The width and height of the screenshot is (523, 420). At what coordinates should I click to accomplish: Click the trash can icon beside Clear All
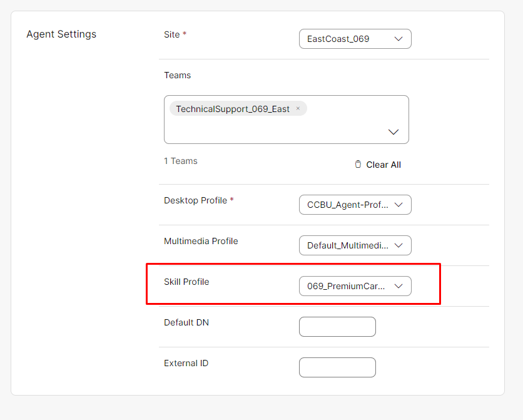click(358, 164)
